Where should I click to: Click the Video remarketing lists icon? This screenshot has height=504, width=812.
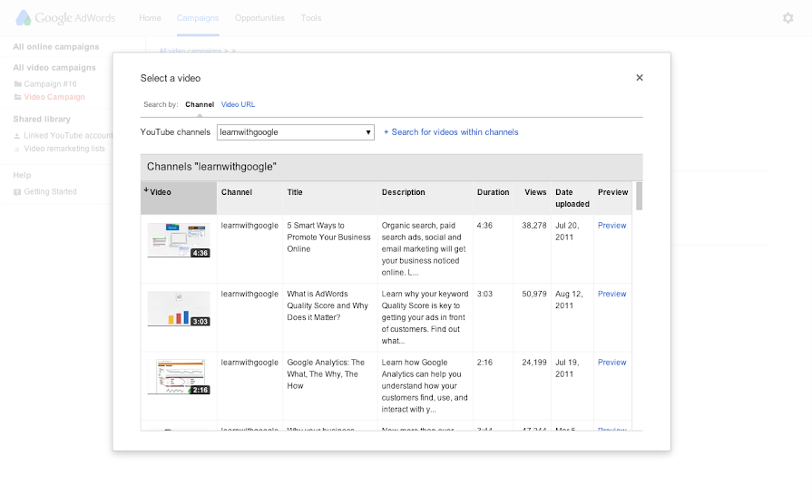[17, 149]
